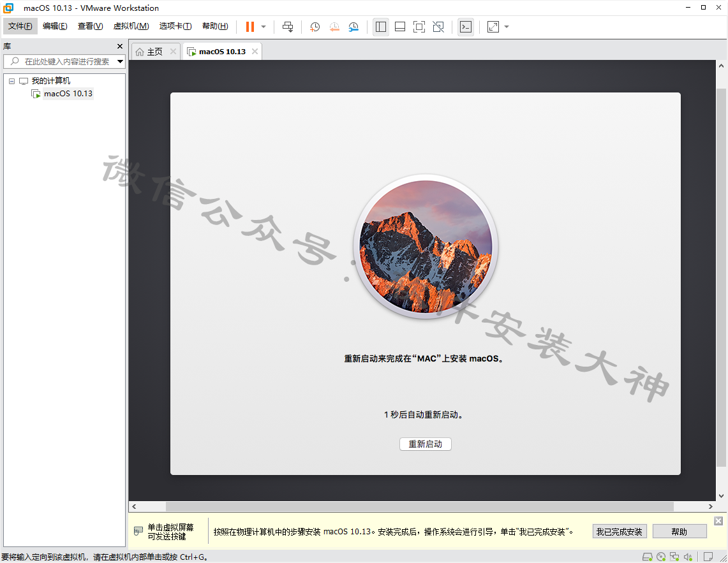Pause the virtual machine with the orange button
This screenshot has height=563, width=728.
click(x=249, y=27)
